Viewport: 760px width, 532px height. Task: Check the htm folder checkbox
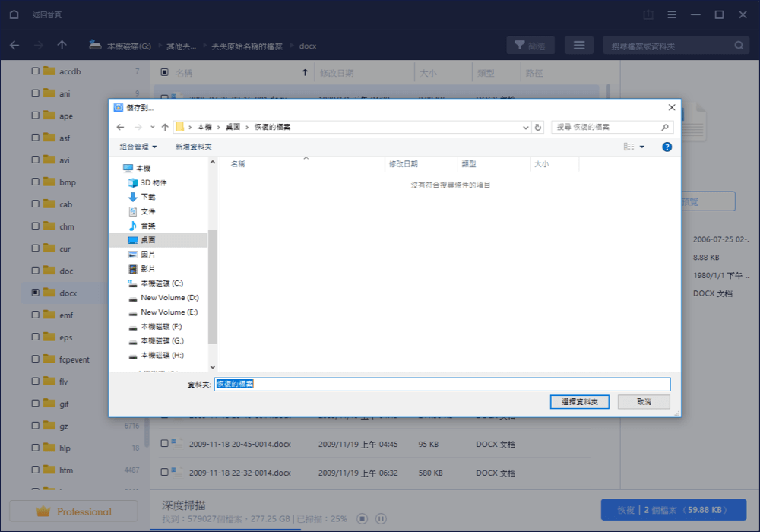pos(36,470)
